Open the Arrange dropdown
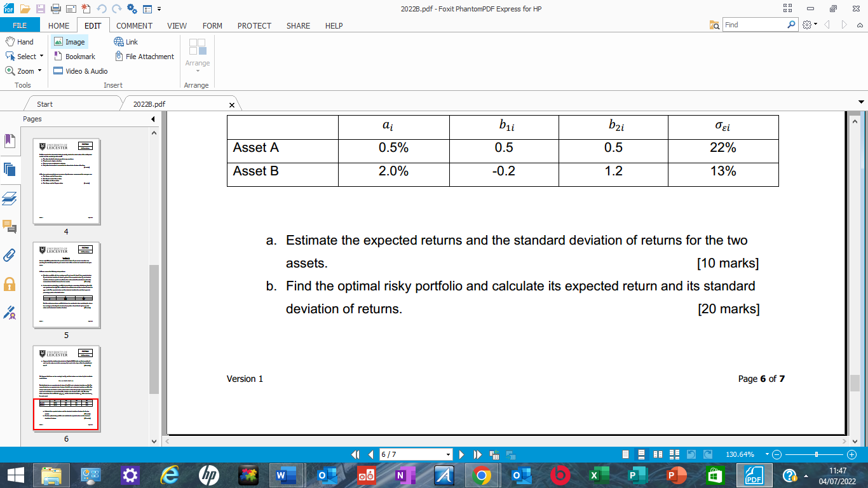868x488 pixels. (198, 56)
